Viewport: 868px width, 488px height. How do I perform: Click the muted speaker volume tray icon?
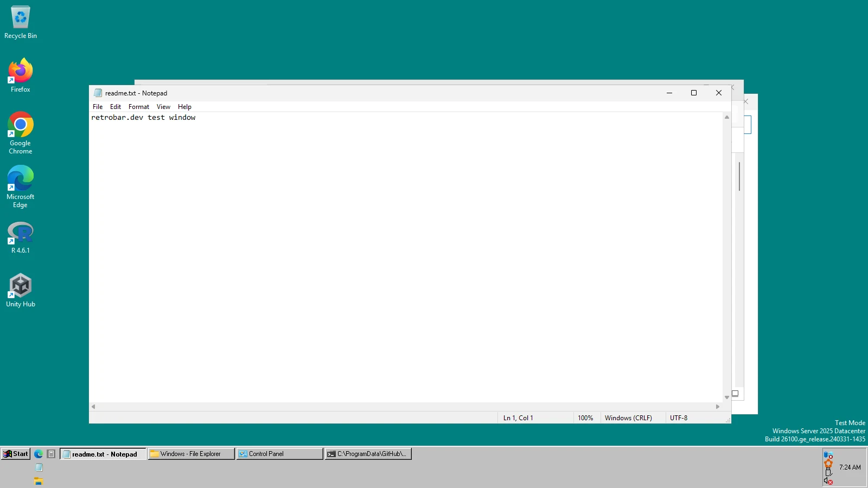tap(828, 481)
